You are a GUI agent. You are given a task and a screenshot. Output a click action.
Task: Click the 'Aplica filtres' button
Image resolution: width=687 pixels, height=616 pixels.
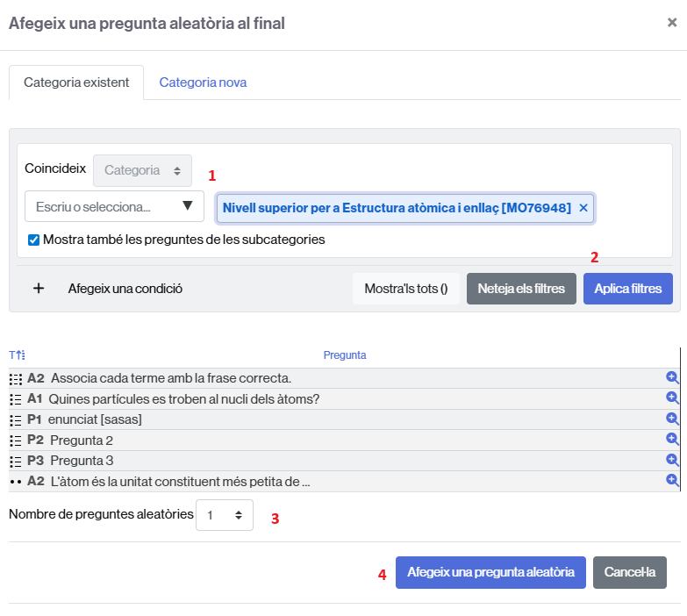point(628,289)
